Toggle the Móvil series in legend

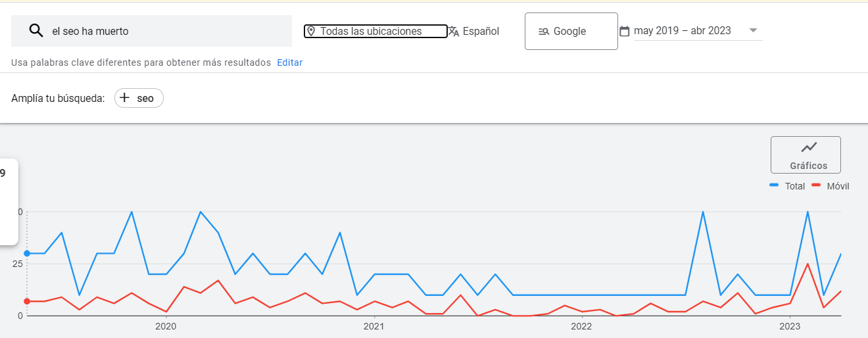[x=831, y=186]
